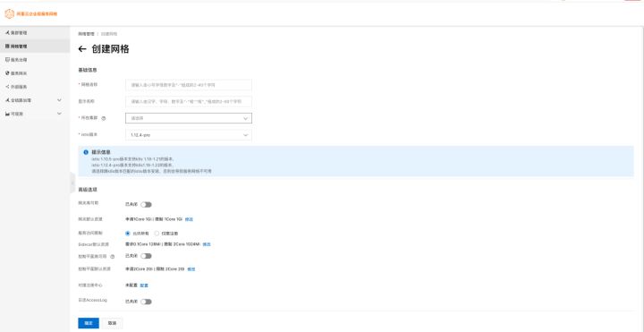
Task: Click the 创建网格 page title
Action: (111, 49)
